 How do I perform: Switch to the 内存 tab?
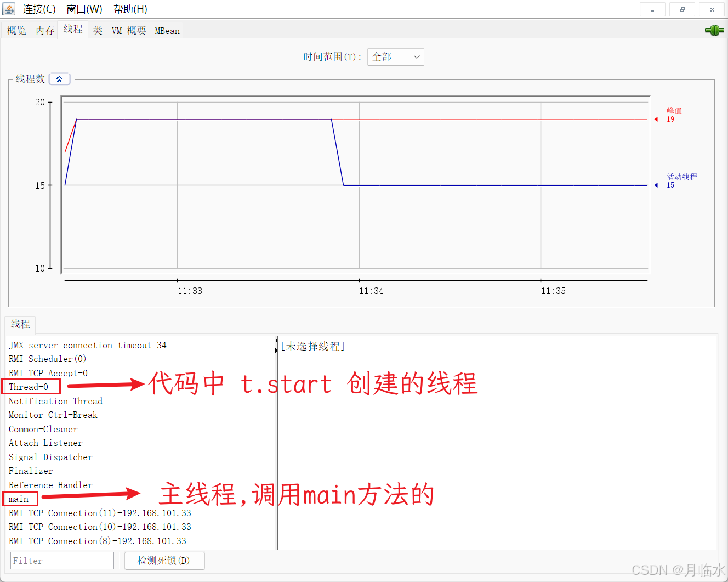(x=45, y=31)
